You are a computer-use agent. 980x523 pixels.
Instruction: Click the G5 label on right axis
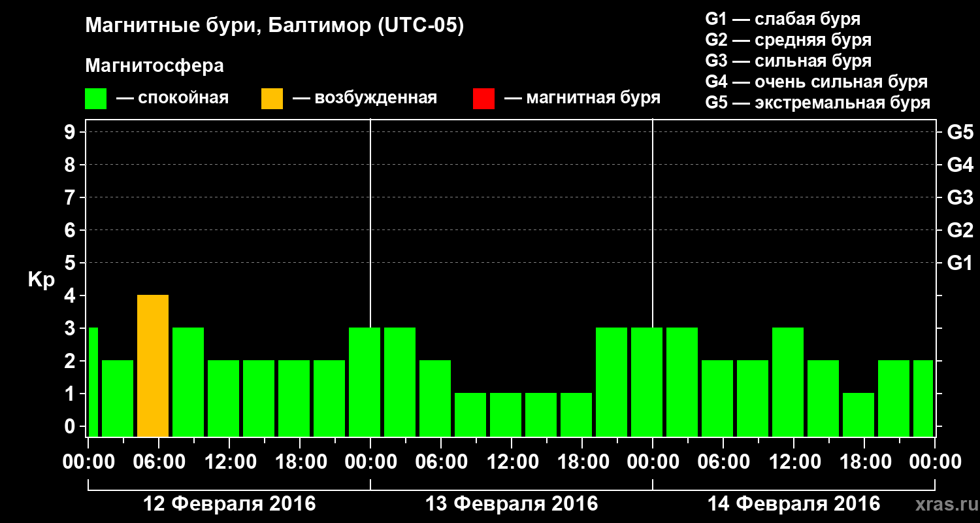[x=960, y=132]
